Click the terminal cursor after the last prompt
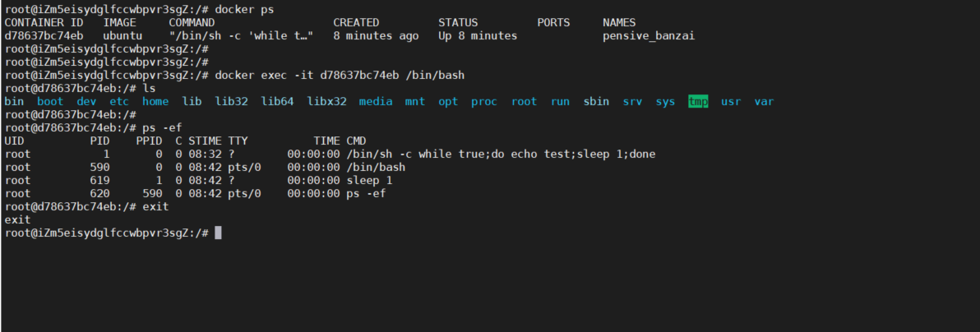This screenshot has width=980, height=332. coord(218,233)
